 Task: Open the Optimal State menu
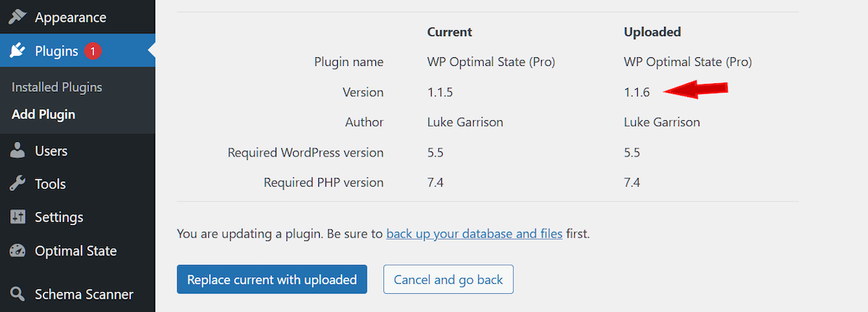75,251
